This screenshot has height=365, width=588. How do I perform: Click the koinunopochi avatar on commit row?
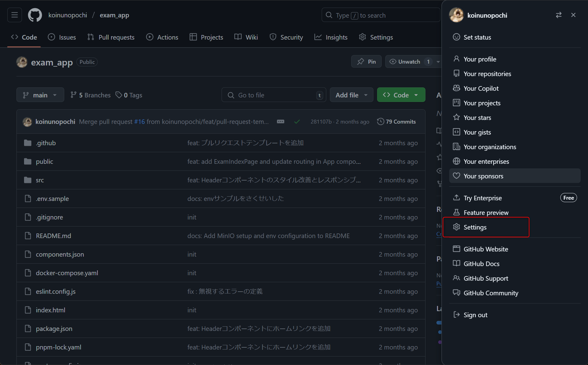click(x=27, y=121)
